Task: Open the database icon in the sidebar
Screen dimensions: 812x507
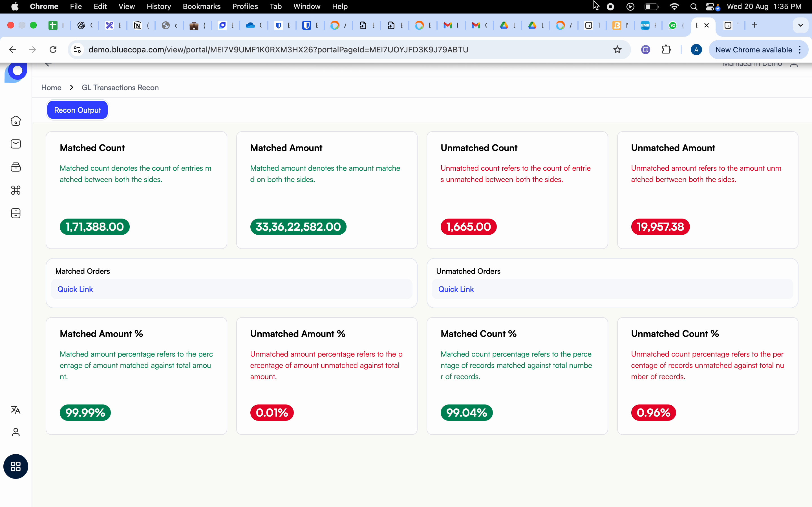Action: (x=16, y=213)
